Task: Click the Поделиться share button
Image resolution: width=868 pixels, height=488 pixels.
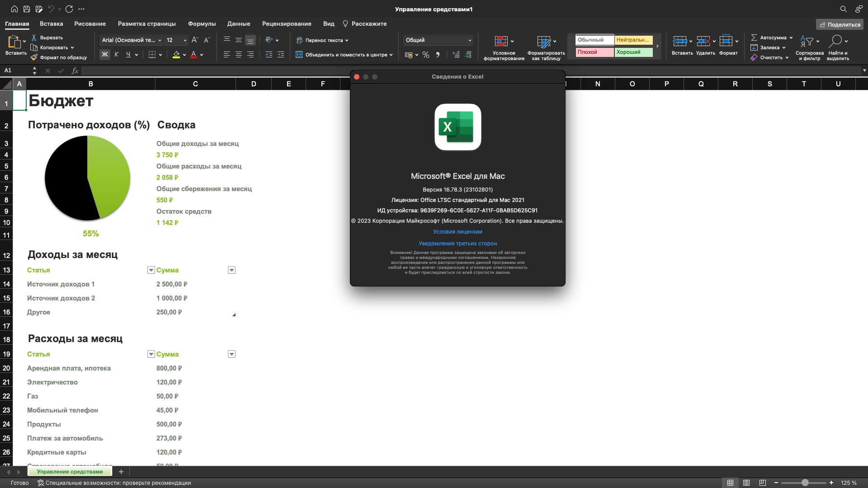Action: pos(840,24)
